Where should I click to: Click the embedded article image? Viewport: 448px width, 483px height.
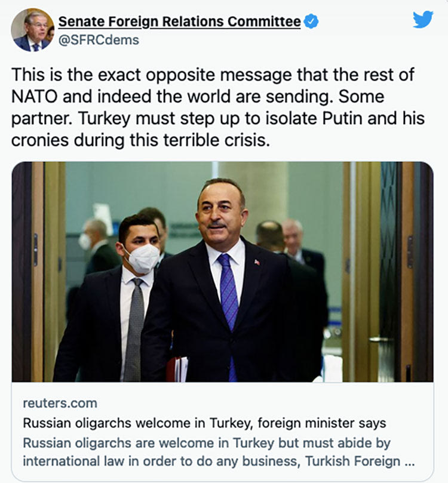coord(224,275)
